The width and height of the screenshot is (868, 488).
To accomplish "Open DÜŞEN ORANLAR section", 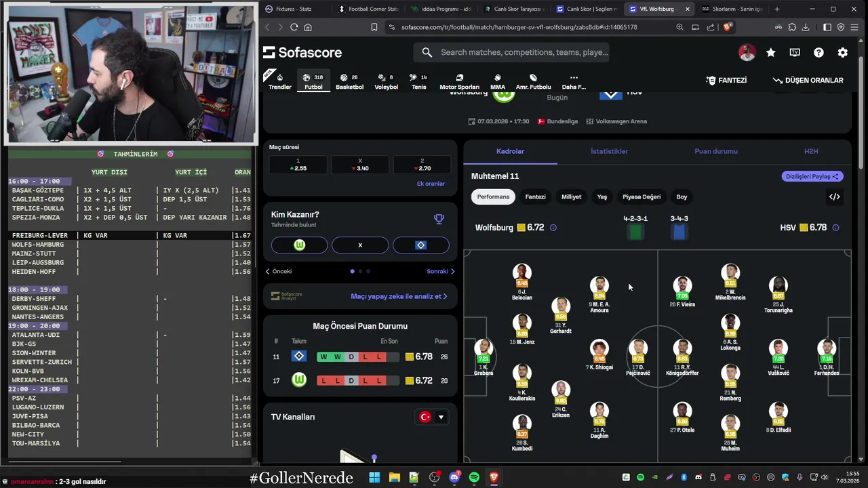I will pos(808,80).
